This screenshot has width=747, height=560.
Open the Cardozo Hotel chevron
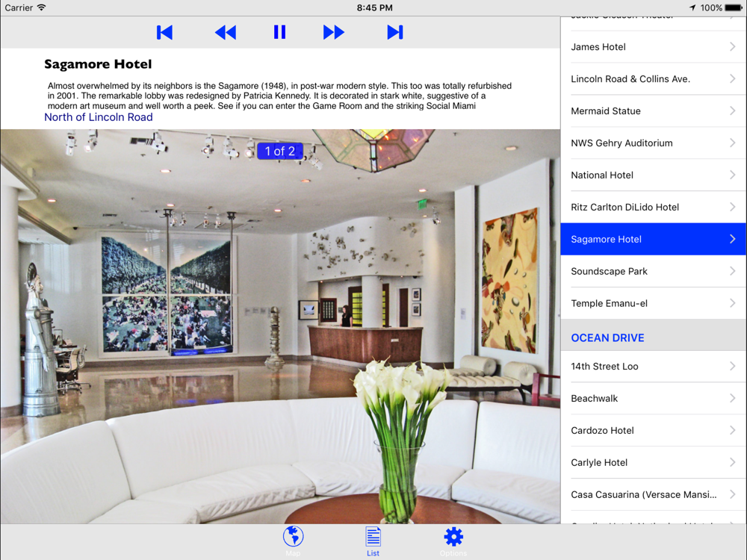coord(732,431)
